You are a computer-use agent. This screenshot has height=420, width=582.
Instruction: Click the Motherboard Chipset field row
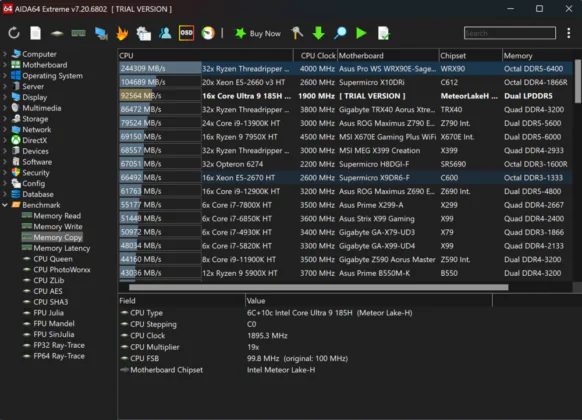point(304,370)
